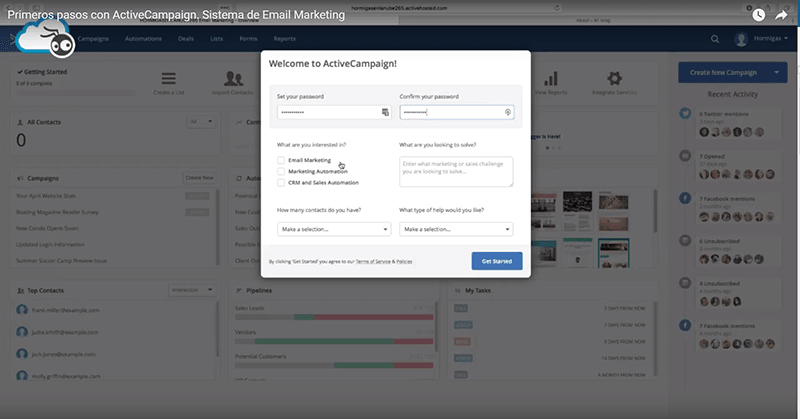Screen dimensions: 800x419
Task: Click the Sales Leads pipeline bar
Action: coord(334,317)
